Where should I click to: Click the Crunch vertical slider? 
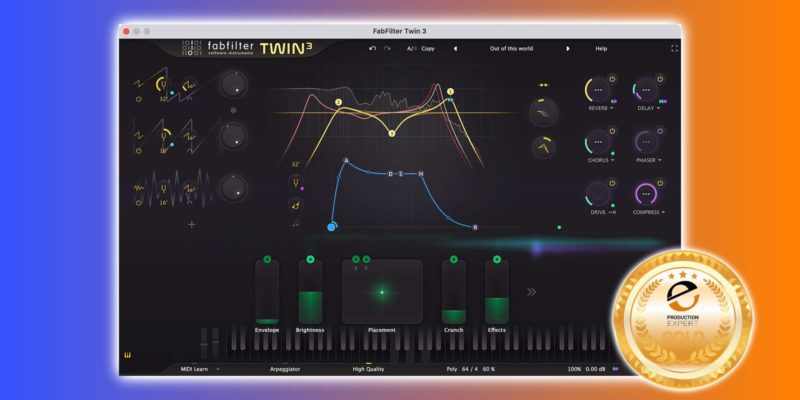click(454, 292)
